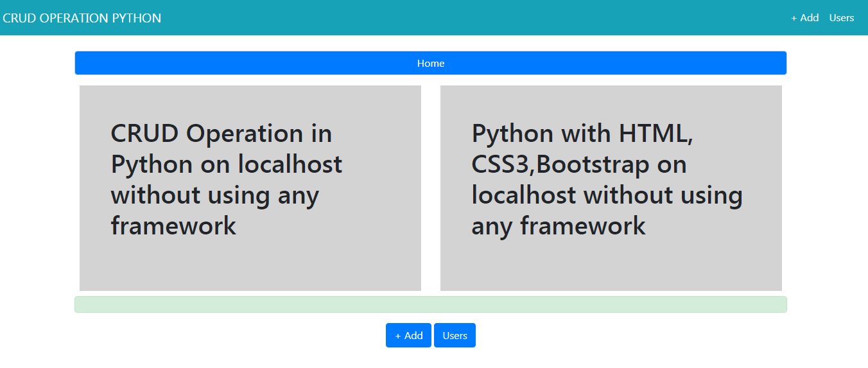Click the pale green alert bar
This screenshot has width=868, height=368.
click(x=431, y=304)
